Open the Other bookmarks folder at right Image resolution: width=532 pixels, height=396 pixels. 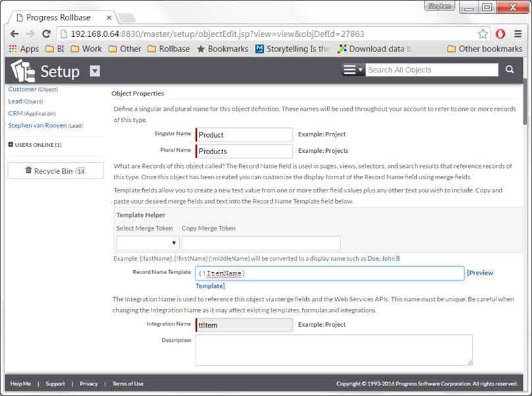(x=485, y=49)
